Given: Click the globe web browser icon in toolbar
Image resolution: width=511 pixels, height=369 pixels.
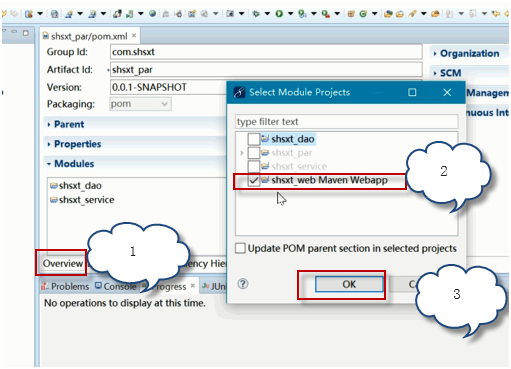Looking at the screenshot, I should tap(152, 14).
